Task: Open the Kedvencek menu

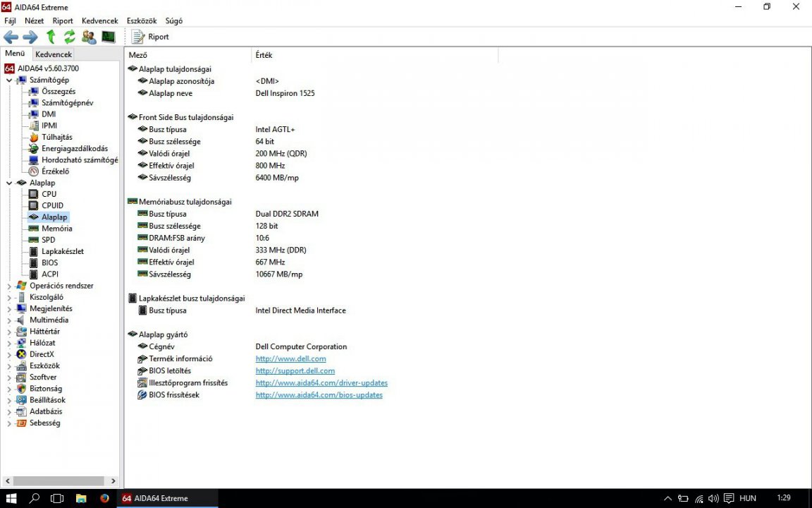Action: (100, 20)
